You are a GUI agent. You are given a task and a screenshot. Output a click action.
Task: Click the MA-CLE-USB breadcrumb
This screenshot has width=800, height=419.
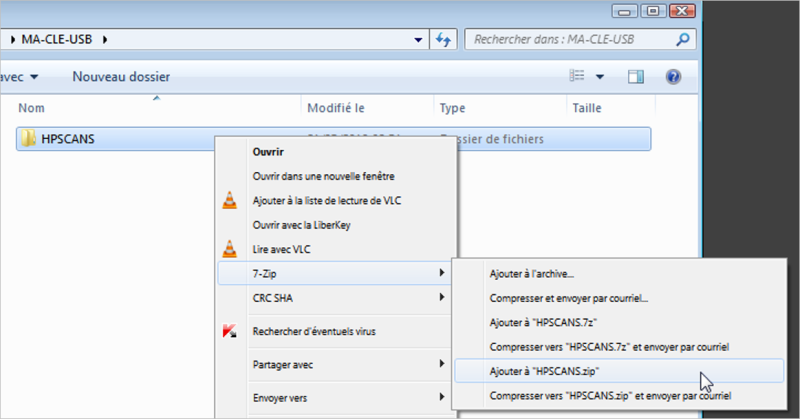tap(57, 39)
